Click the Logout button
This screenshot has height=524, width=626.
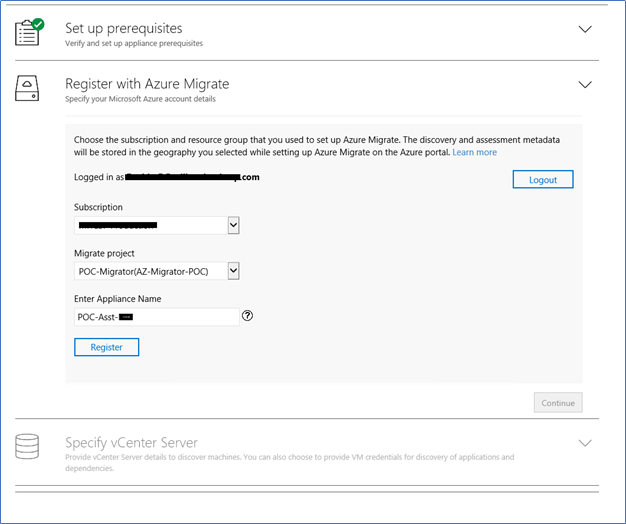(543, 180)
